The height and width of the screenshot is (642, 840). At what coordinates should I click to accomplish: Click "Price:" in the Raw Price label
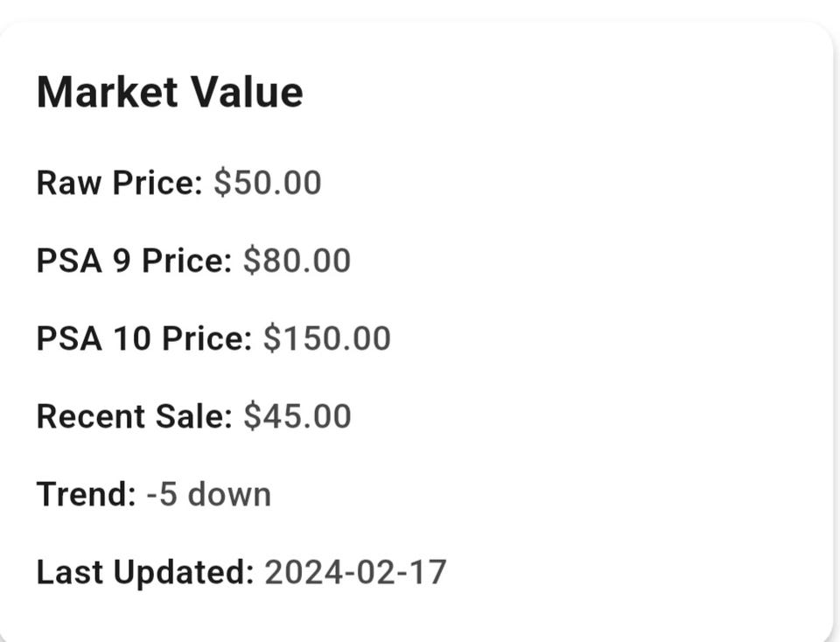[x=157, y=183]
